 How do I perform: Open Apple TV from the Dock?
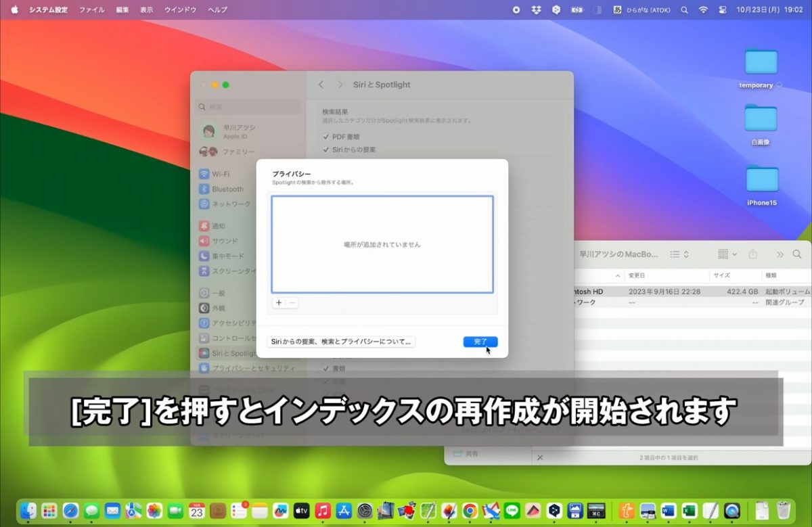coord(302,511)
